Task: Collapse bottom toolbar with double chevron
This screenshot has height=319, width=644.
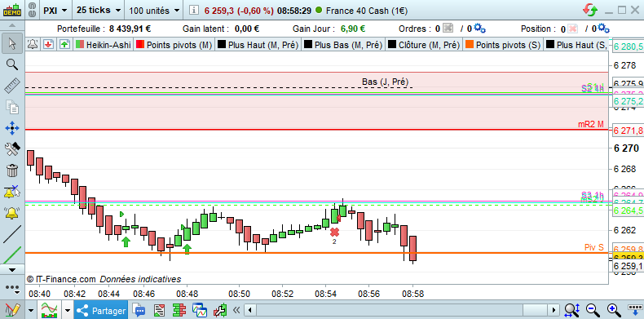Action: (236, 310)
